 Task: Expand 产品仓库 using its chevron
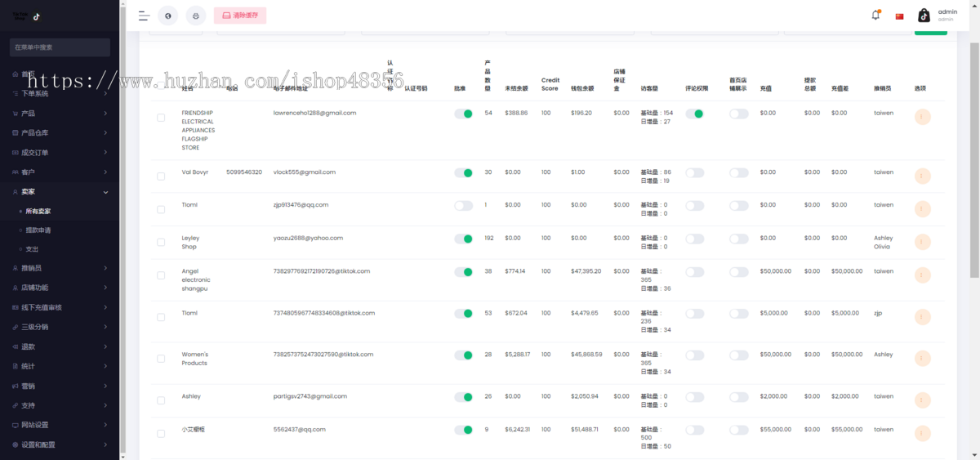coord(105,133)
